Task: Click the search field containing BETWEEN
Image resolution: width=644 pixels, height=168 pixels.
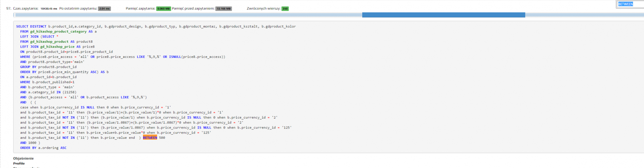Action: coord(630,4)
